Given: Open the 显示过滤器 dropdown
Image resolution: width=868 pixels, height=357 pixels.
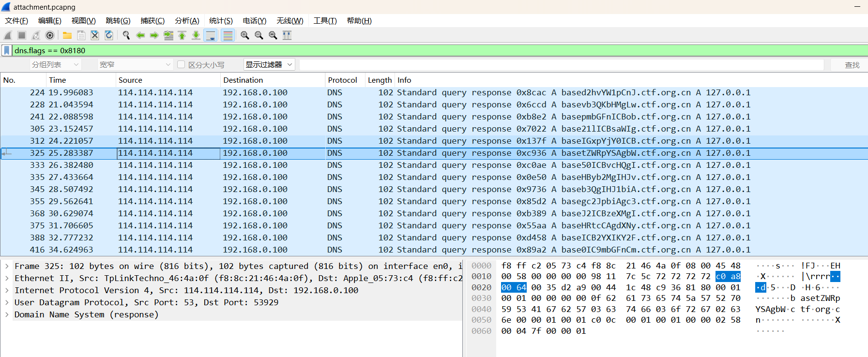Looking at the screenshot, I should tap(269, 64).
